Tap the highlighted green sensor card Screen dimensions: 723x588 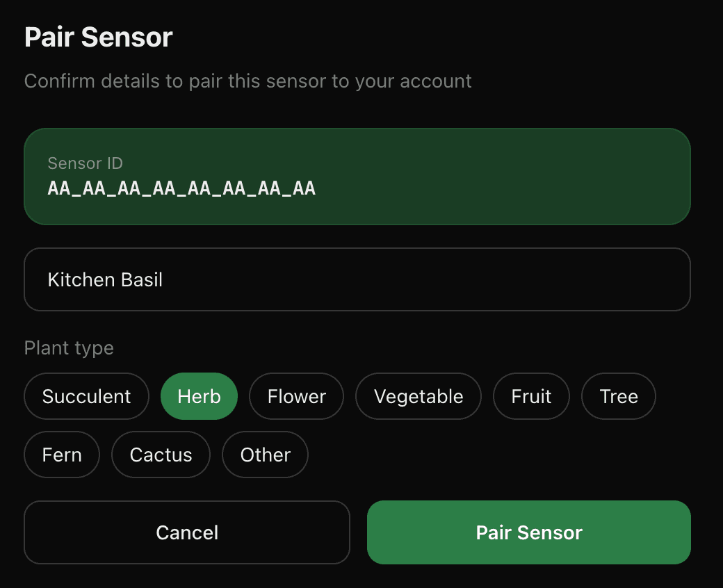pyautogui.click(x=357, y=177)
